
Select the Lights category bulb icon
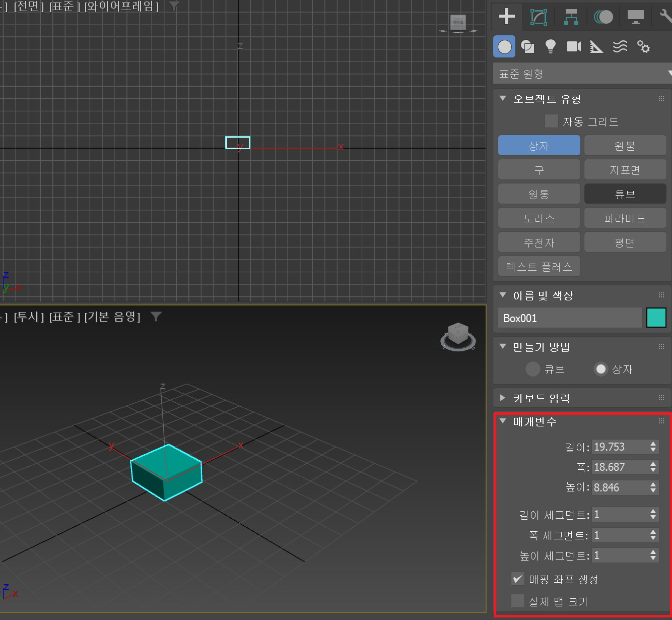(x=551, y=47)
